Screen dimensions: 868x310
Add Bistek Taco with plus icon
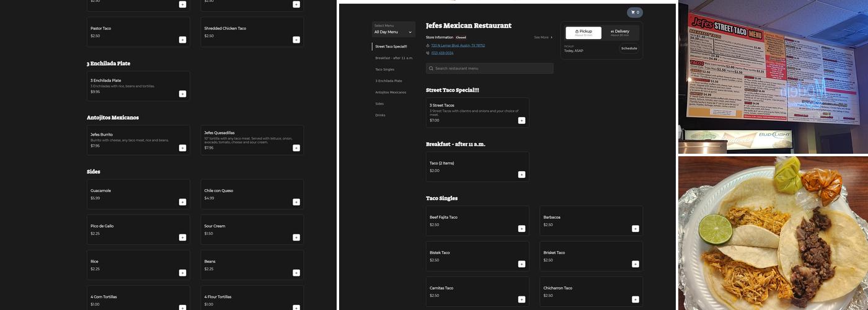tap(521, 263)
